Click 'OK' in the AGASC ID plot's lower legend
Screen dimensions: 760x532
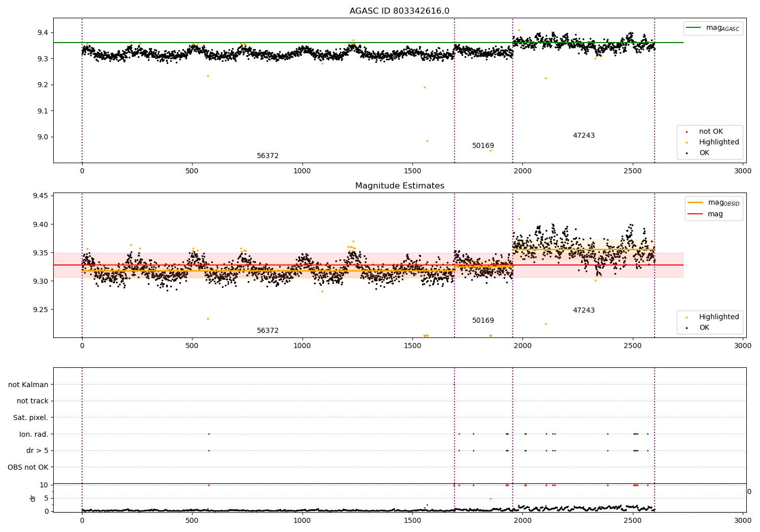point(698,153)
